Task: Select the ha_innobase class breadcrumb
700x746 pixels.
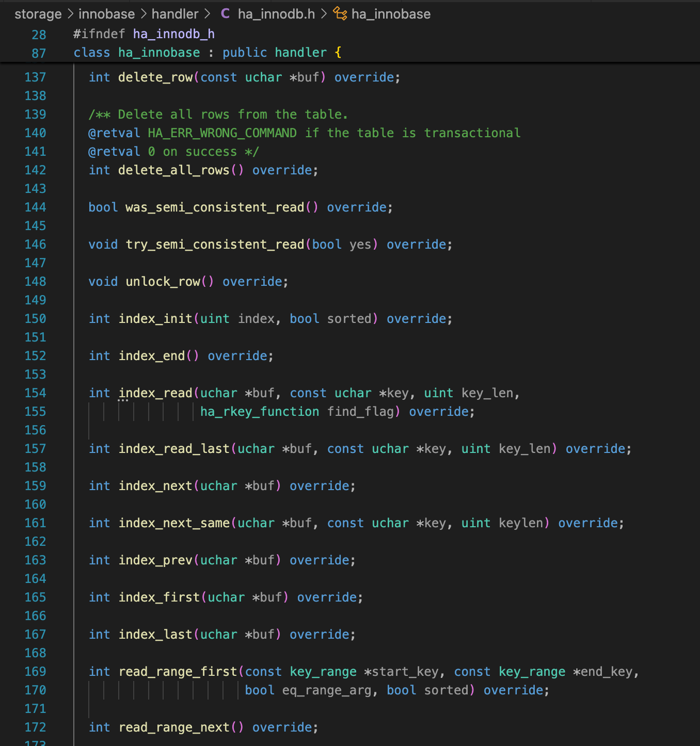Action: pyautogui.click(x=391, y=14)
